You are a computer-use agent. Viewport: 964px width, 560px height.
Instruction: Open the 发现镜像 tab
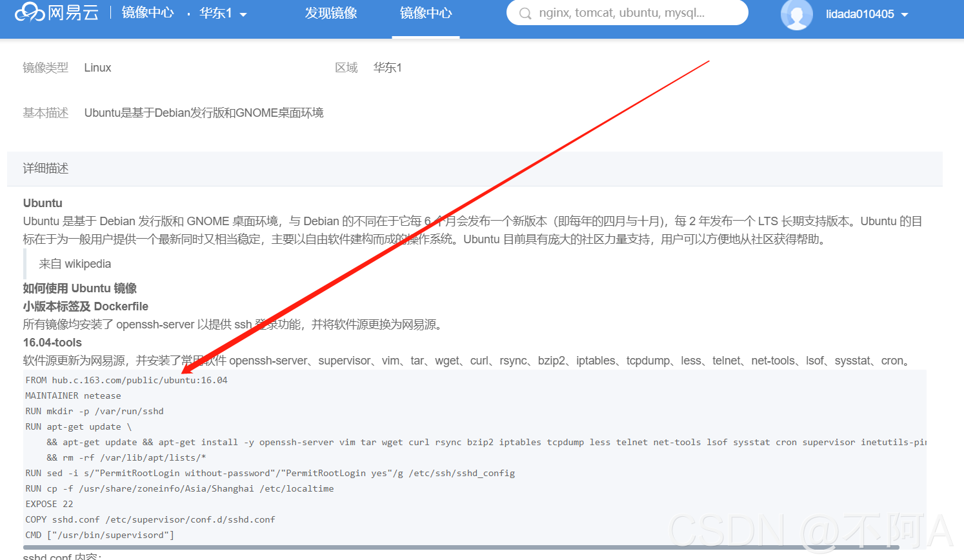pos(331,14)
